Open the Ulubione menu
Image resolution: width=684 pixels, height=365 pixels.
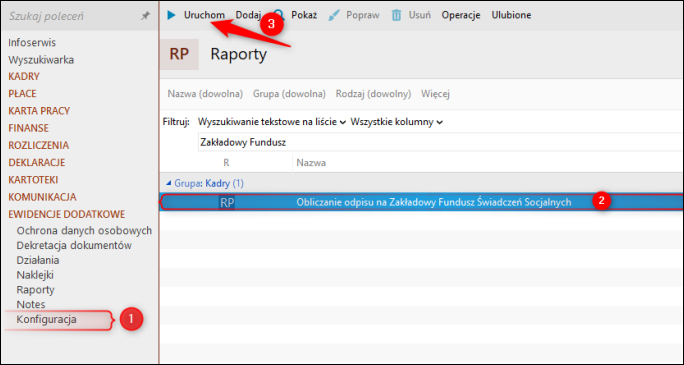[x=511, y=15]
